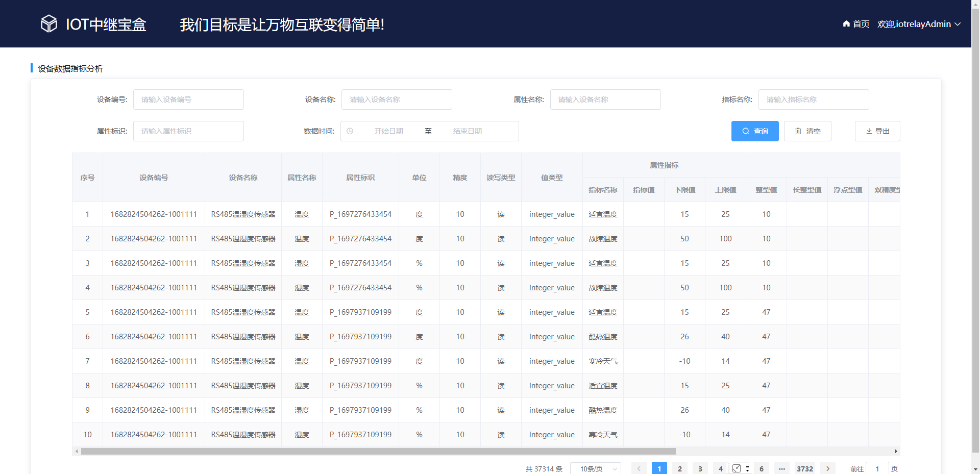Click the trash icon on the 清空 button
Screen dimensions: 980x474
pos(799,131)
